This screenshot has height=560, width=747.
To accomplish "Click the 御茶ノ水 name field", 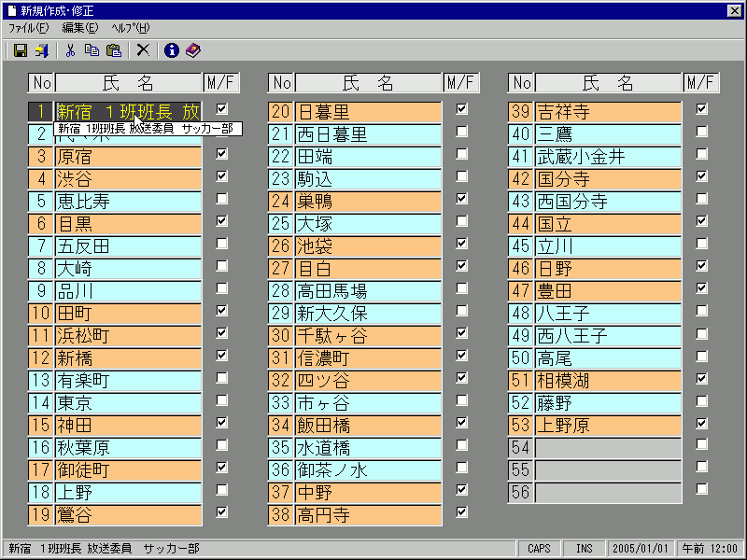I will (x=369, y=470).
